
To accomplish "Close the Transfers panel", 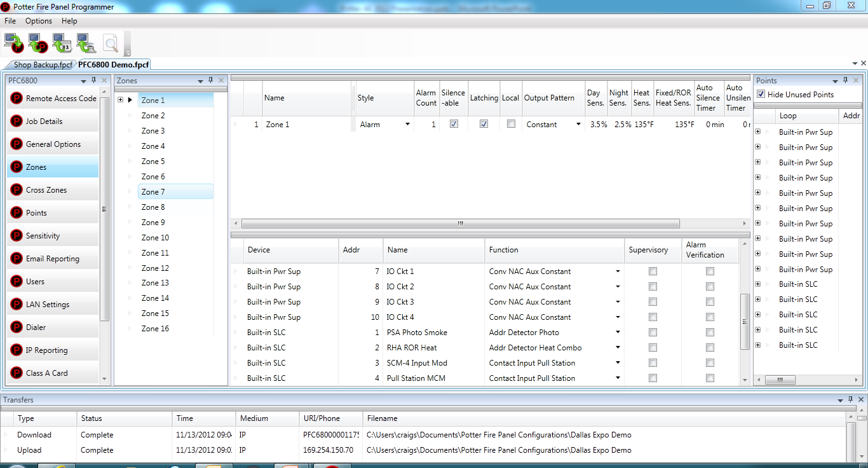I will click(862, 400).
